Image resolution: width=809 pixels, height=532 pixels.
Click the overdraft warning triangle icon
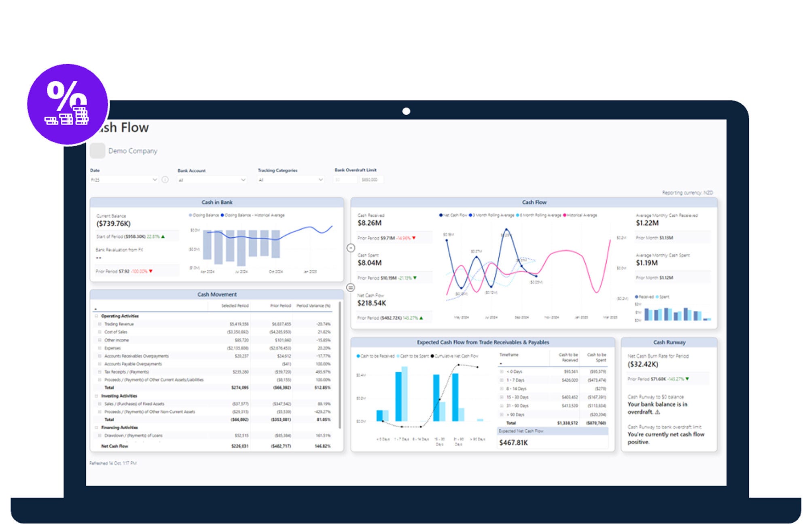657,412
